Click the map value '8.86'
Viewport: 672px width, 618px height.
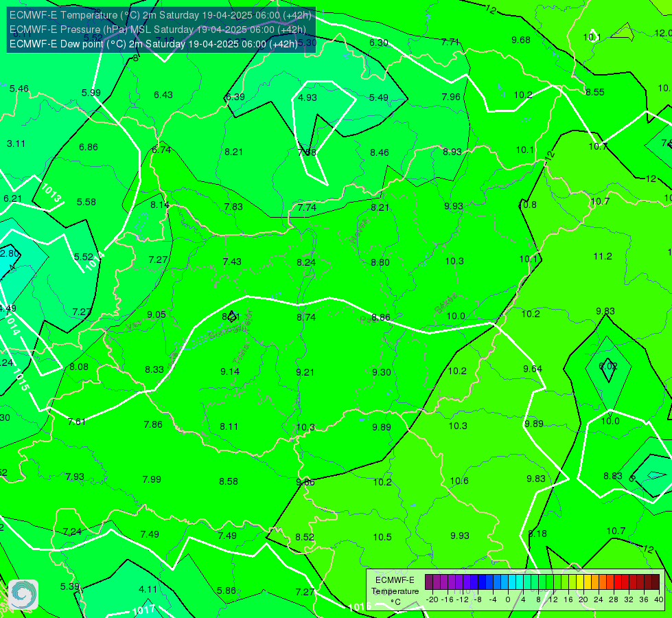(x=380, y=317)
